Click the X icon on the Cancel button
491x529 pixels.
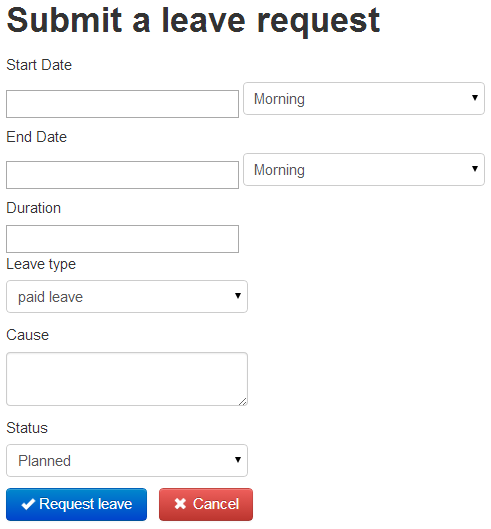[180, 504]
